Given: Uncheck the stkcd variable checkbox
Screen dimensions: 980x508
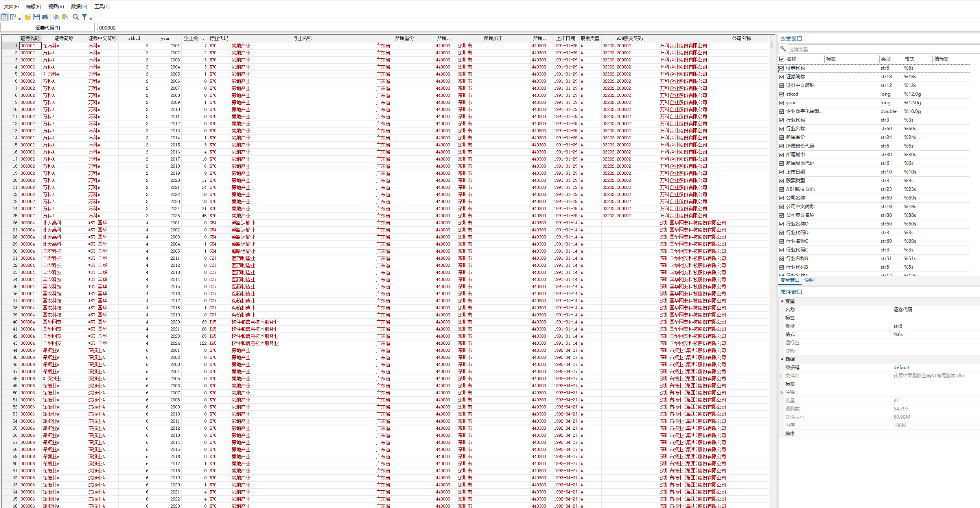Looking at the screenshot, I should pos(782,94).
